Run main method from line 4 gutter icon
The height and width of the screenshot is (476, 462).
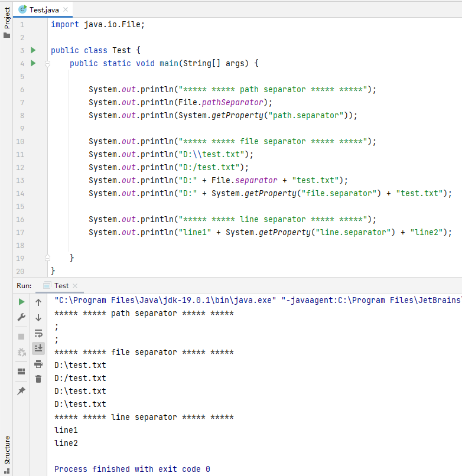click(x=33, y=63)
